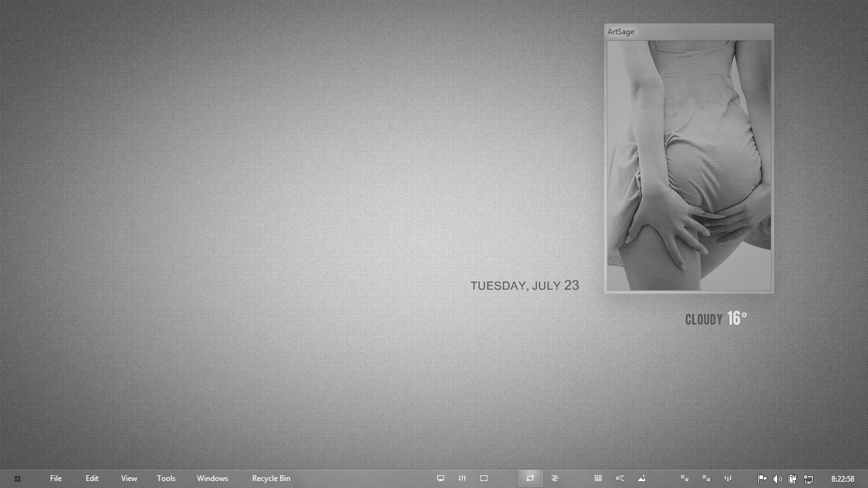The height and width of the screenshot is (488, 868).
Task: Open the network tray icon
Action: [808, 479]
